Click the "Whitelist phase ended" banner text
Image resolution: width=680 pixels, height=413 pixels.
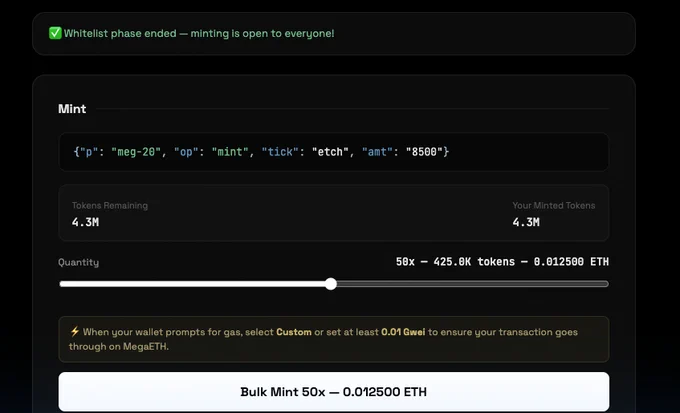click(x=199, y=33)
